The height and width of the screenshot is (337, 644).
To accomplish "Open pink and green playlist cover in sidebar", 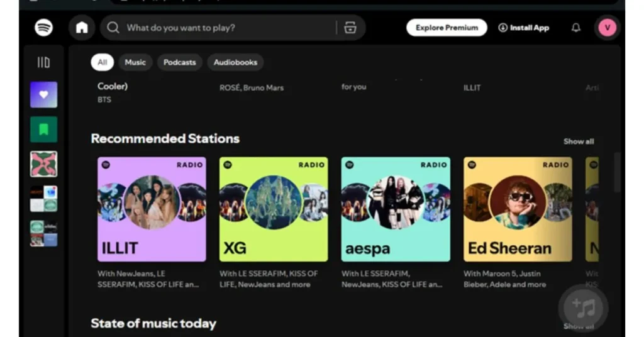I will click(x=43, y=164).
